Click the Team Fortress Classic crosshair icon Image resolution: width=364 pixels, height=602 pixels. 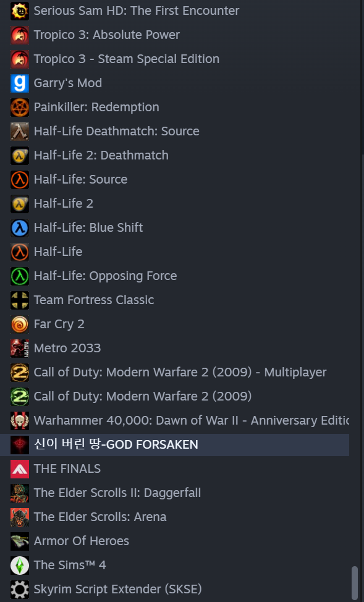(20, 300)
